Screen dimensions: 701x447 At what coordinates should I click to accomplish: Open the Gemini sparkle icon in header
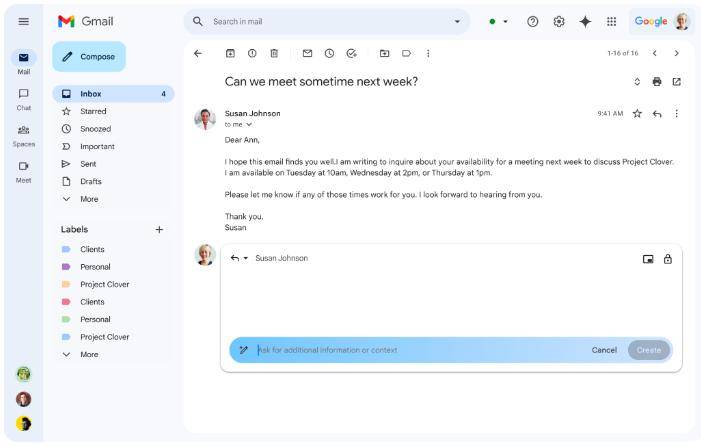[585, 21]
